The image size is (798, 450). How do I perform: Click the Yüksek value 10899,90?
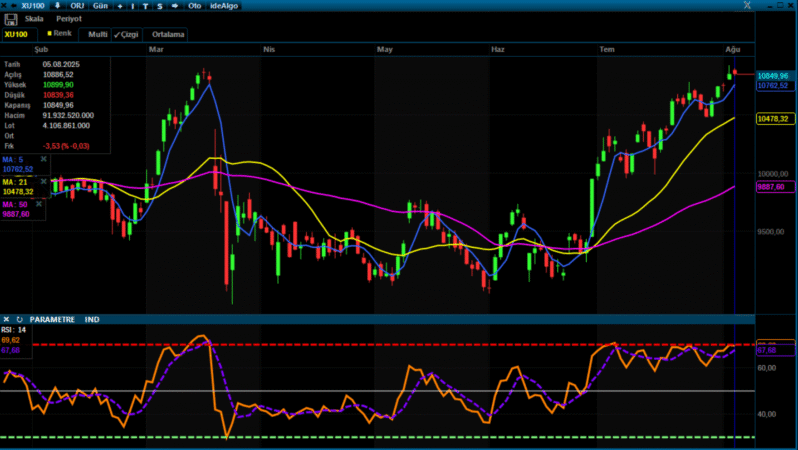[x=58, y=85]
